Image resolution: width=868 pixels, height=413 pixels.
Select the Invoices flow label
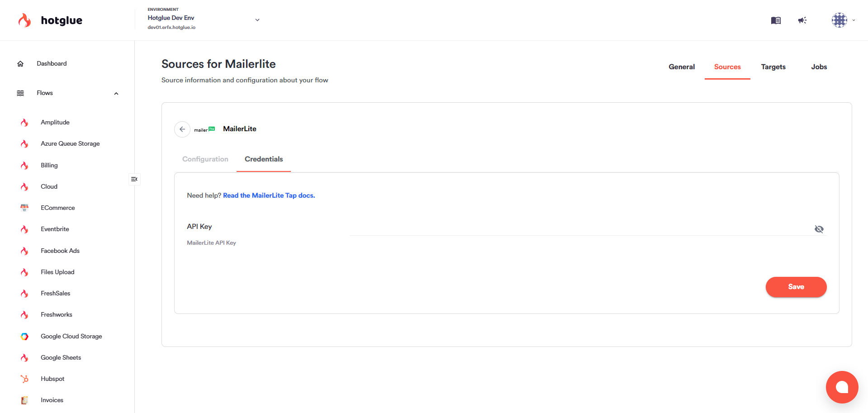pyautogui.click(x=52, y=400)
